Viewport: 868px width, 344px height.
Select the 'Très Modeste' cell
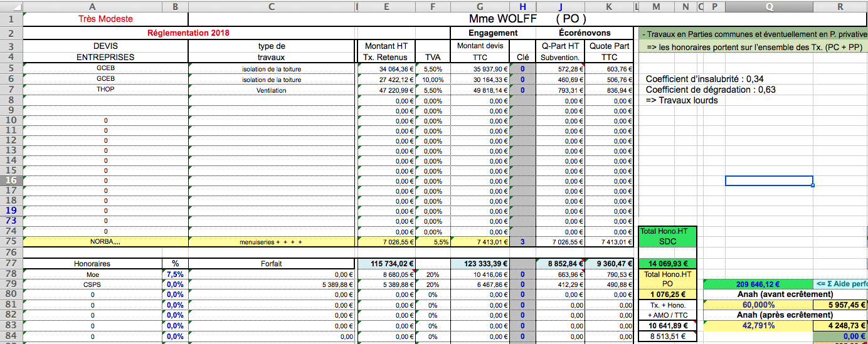[x=105, y=19]
